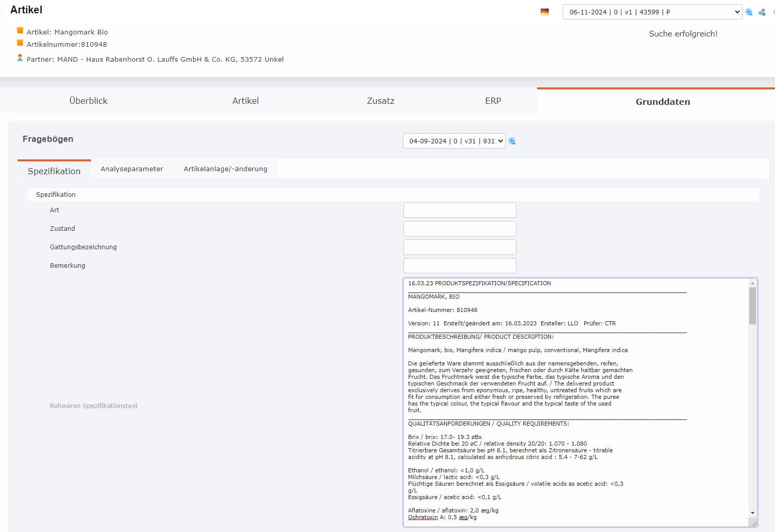The height and width of the screenshot is (532, 775).
Task: Click the specification text scrollbar down arrow
Action: click(752, 512)
